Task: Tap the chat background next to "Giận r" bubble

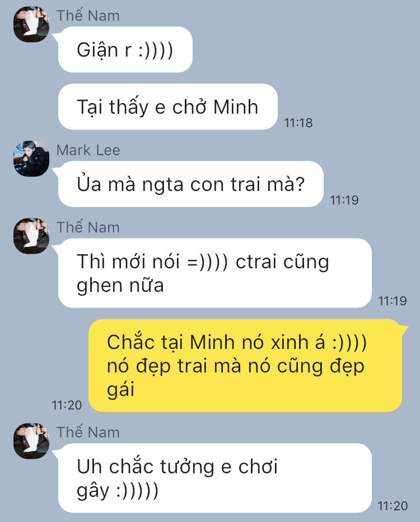Action: 300,50
